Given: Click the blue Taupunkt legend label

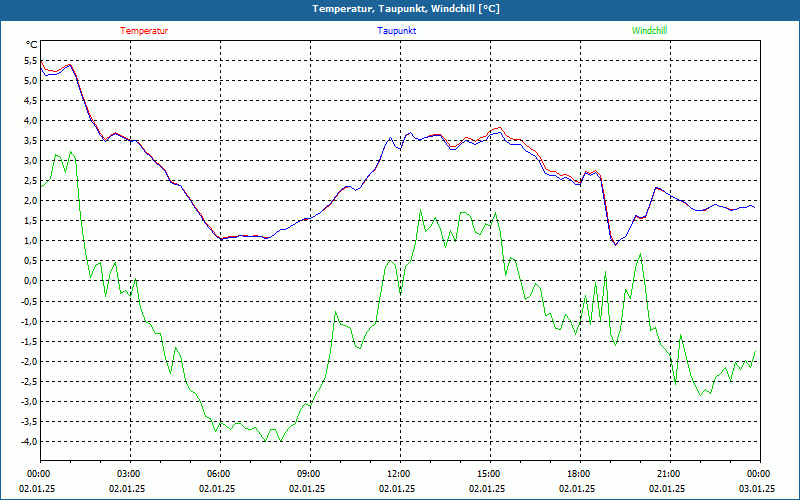Looking at the screenshot, I should (396, 31).
